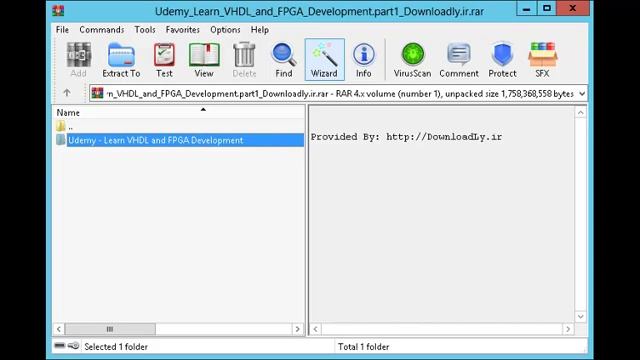Start a VirusScan on the archive
Viewport: 640px width, 360px height.
click(412, 60)
